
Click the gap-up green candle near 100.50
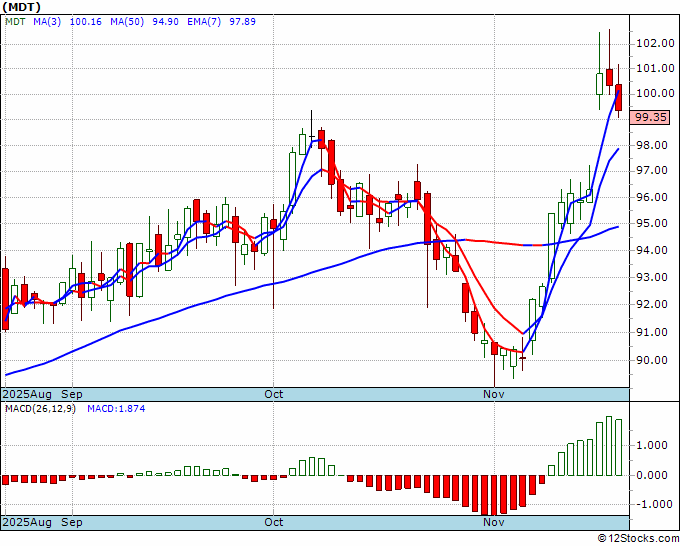tap(599, 84)
